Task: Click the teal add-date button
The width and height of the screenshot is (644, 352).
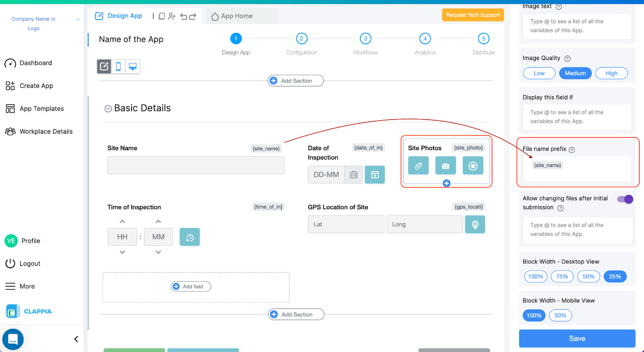Action: (x=375, y=175)
